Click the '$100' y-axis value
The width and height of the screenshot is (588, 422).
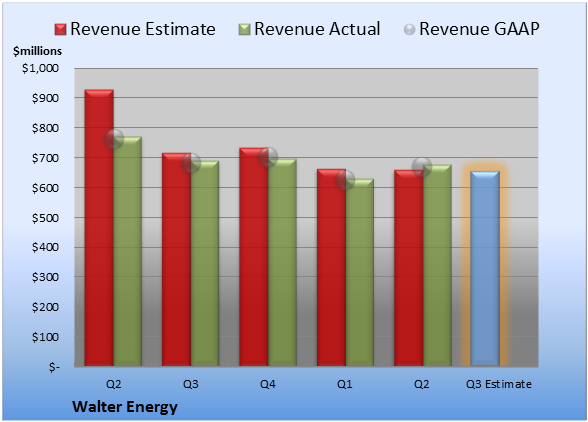click(45, 337)
